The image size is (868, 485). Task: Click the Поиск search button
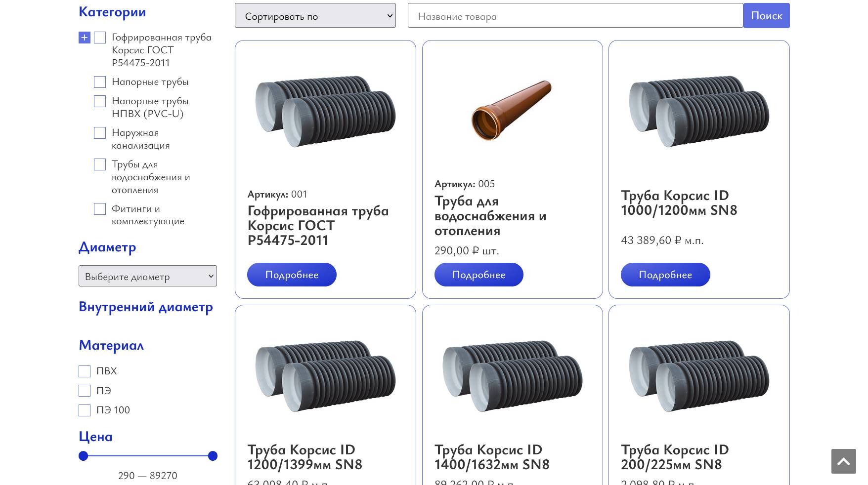(x=766, y=16)
